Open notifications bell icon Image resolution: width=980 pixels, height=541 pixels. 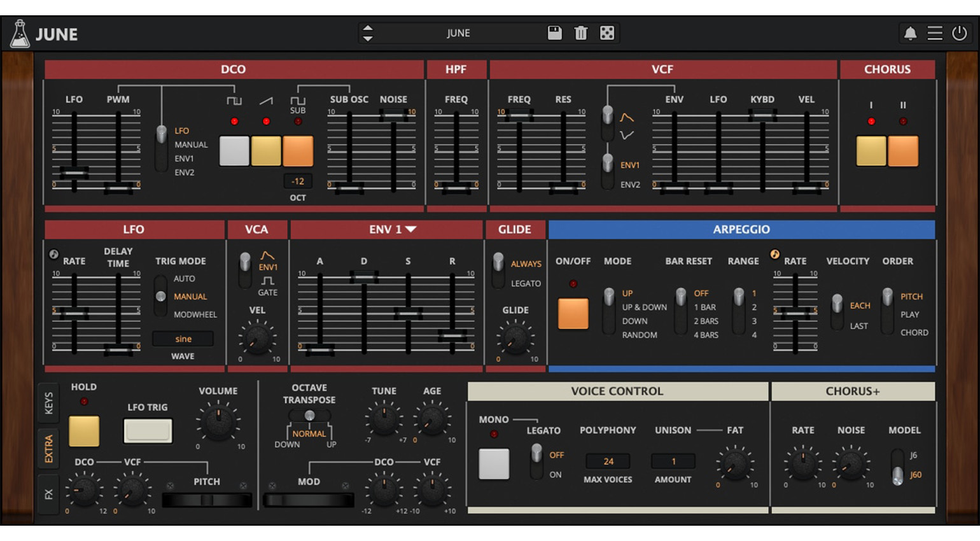tap(910, 33)
